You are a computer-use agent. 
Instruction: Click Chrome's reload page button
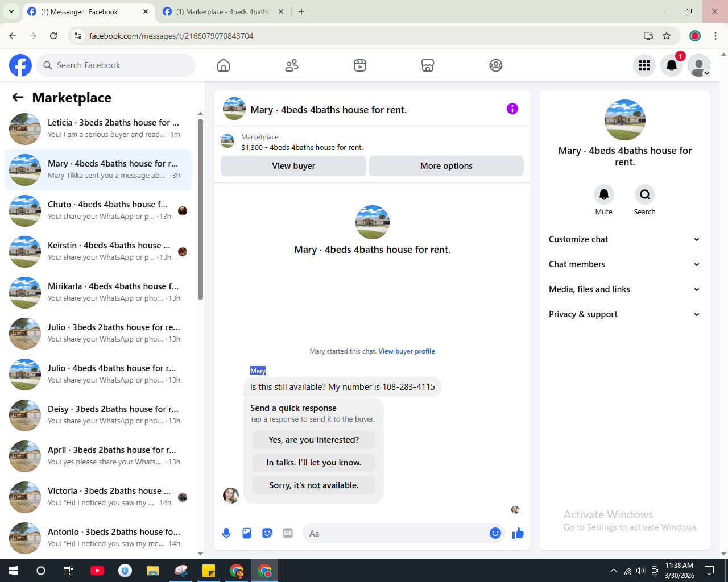point(53,36)
